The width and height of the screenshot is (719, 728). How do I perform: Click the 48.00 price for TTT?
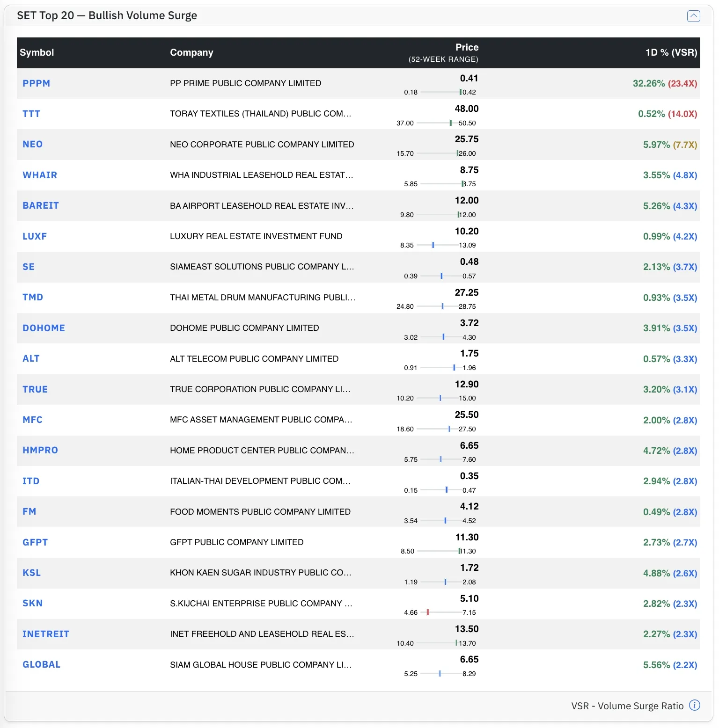(467, 109)
